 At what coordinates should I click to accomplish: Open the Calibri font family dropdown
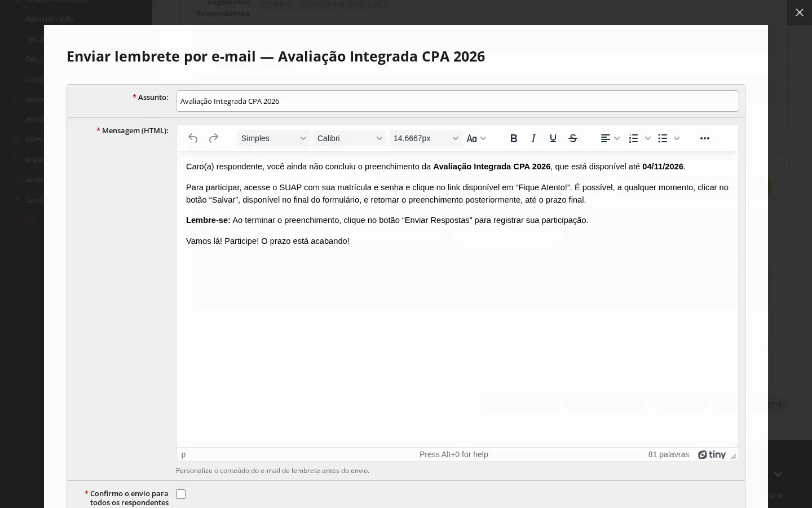tap(350, 138)
